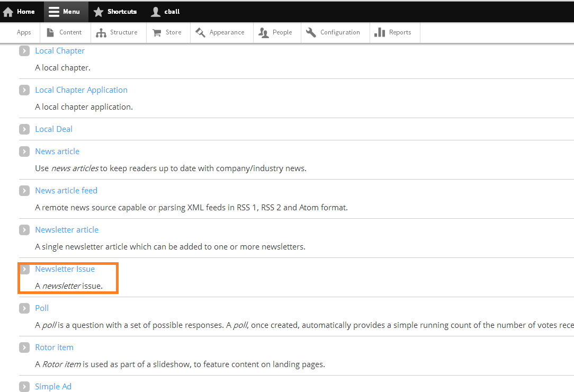This screenshot has width=574, height=392.
Task: Open the Newsletter Issue link
Action: coord(65,269)
